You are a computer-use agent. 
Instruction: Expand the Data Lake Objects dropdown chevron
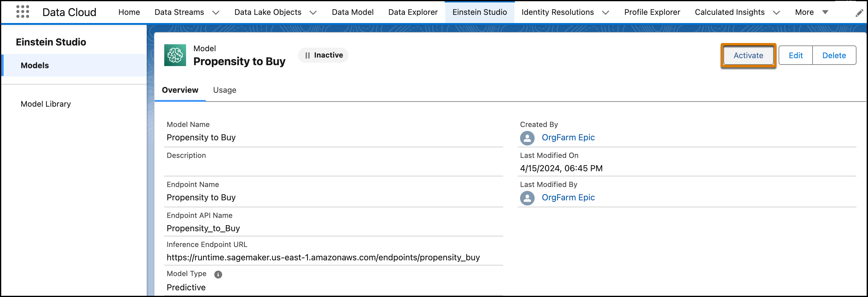tap(313, 12)
